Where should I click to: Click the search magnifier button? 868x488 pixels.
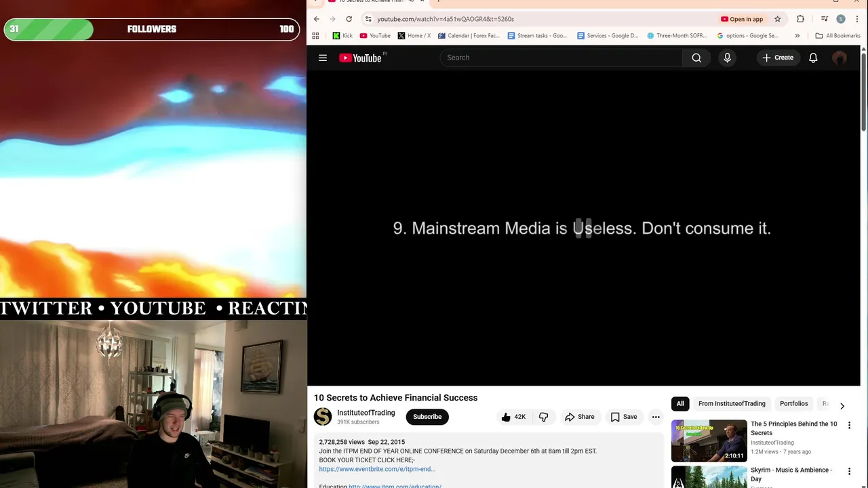point(696,58)
